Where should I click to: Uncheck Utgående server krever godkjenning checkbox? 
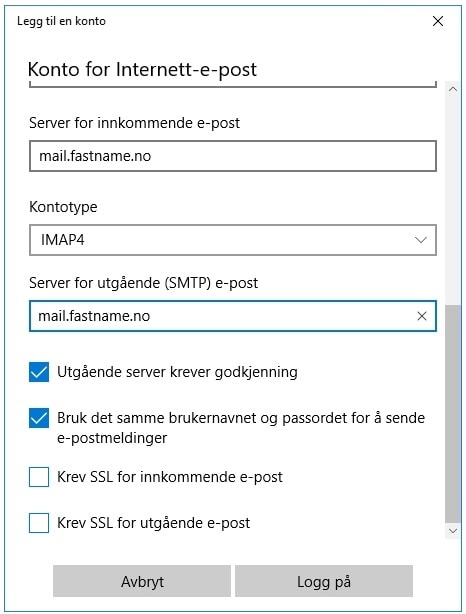(x=39, y=372)
